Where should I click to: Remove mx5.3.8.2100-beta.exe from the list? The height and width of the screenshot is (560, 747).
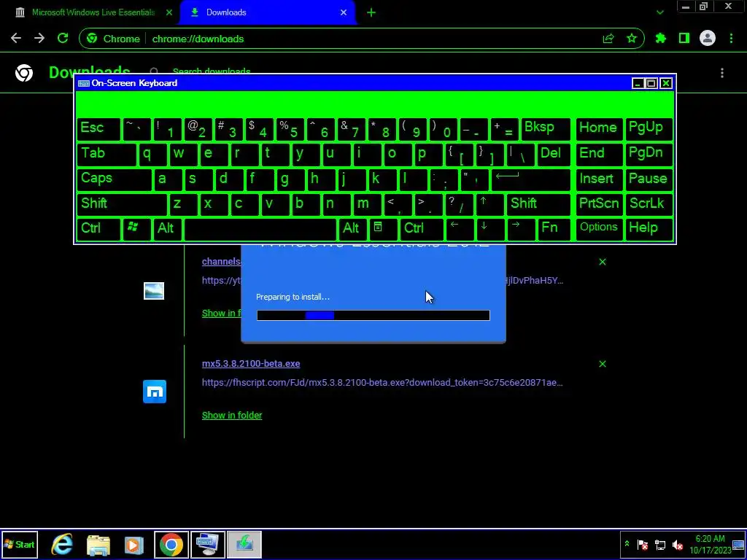[602, 364]
